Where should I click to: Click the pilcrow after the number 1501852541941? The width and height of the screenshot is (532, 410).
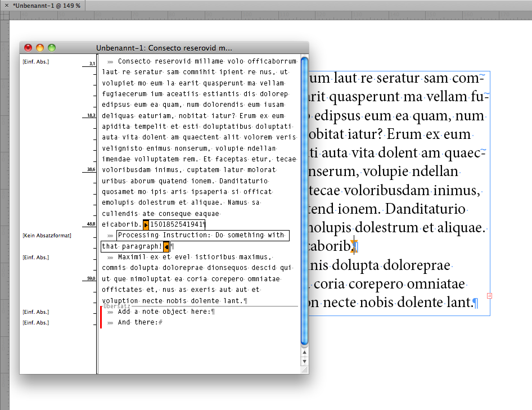tap(204, 224)
